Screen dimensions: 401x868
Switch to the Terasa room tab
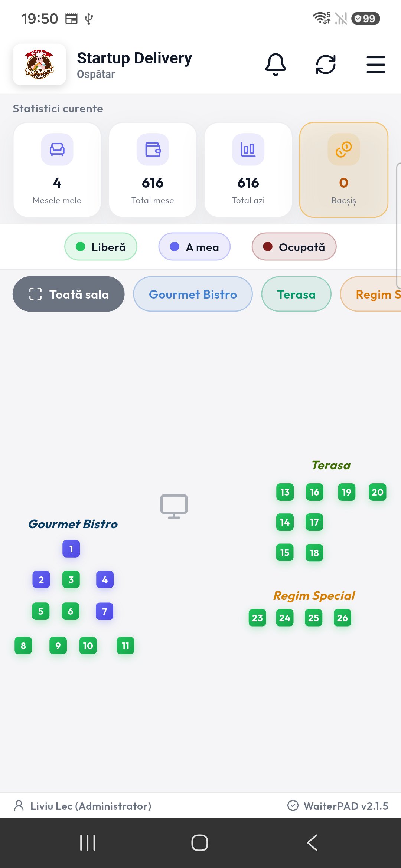(296, 294)
